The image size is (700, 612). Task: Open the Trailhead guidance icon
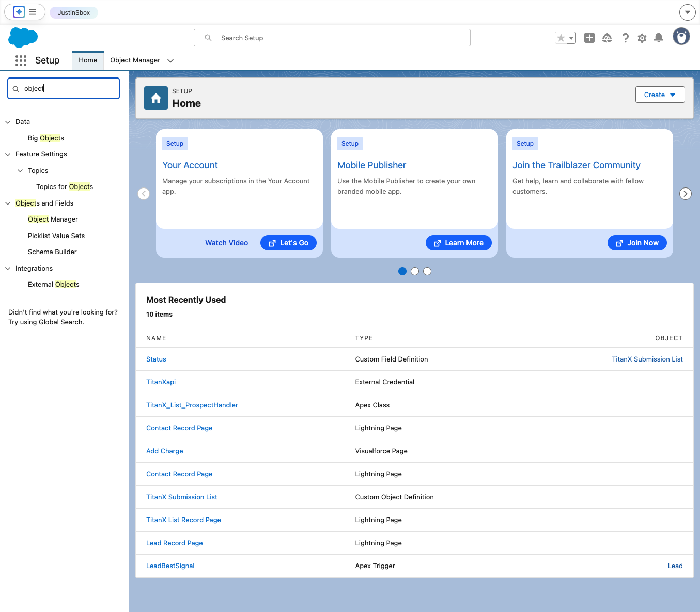coord(607,38)
